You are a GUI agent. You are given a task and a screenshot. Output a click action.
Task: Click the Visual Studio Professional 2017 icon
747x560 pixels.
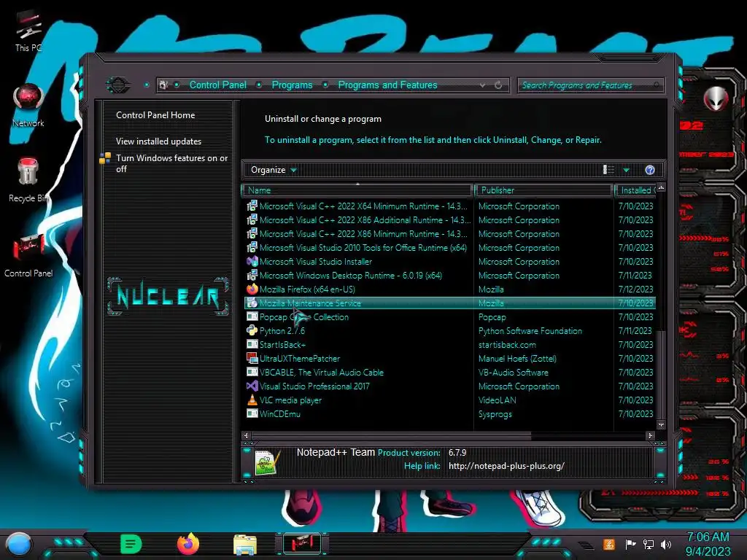click(x=252, y=386)
